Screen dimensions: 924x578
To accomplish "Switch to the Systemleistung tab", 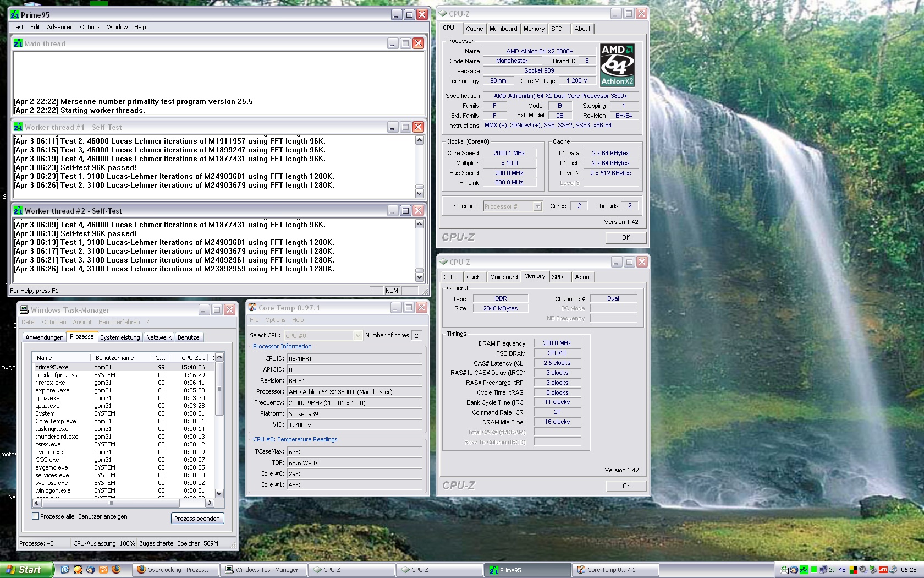I will click(120, 337).
